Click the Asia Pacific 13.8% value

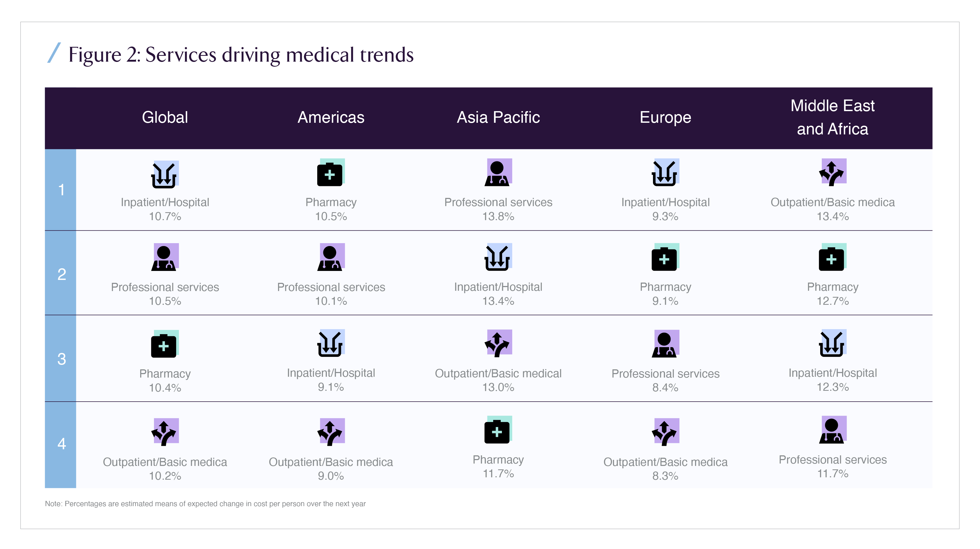click(x=498, y=216)
